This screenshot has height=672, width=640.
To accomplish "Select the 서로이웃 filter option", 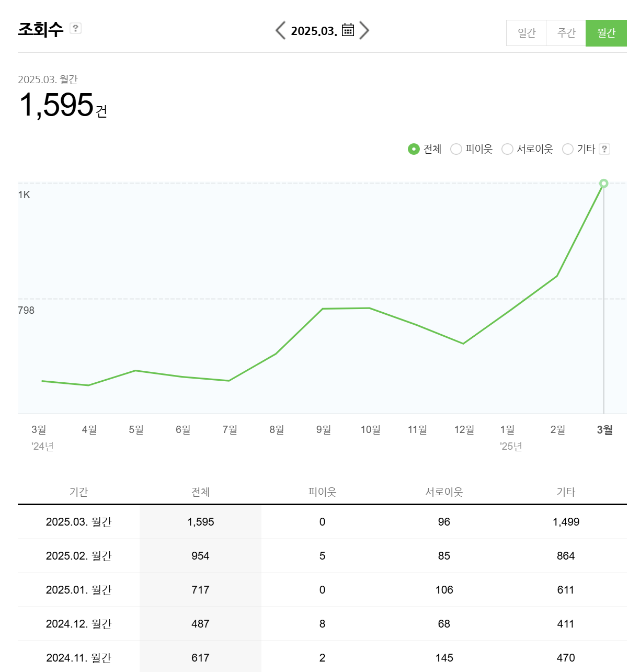I will click(507, 149).
